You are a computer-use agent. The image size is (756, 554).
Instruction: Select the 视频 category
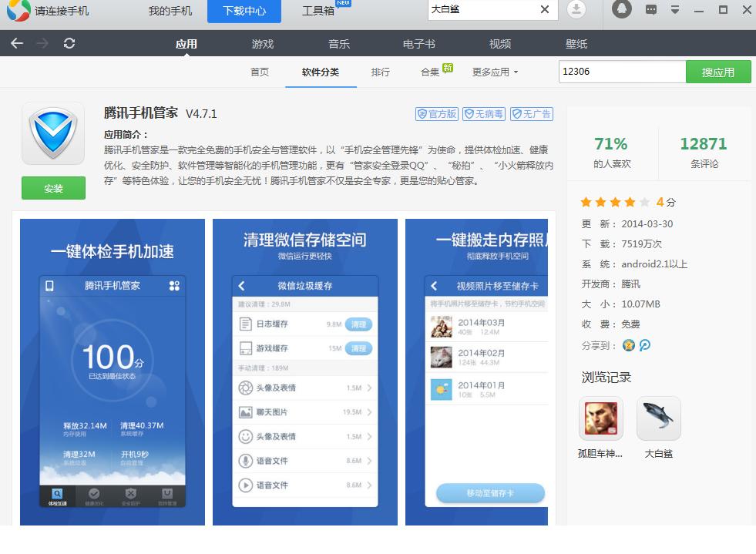click(500, 44)
